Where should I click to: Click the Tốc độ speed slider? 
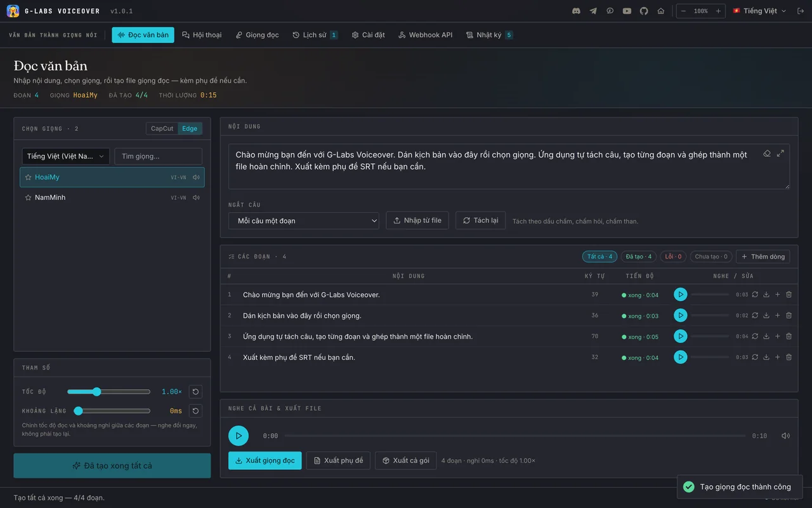click(x=109, y=392)
